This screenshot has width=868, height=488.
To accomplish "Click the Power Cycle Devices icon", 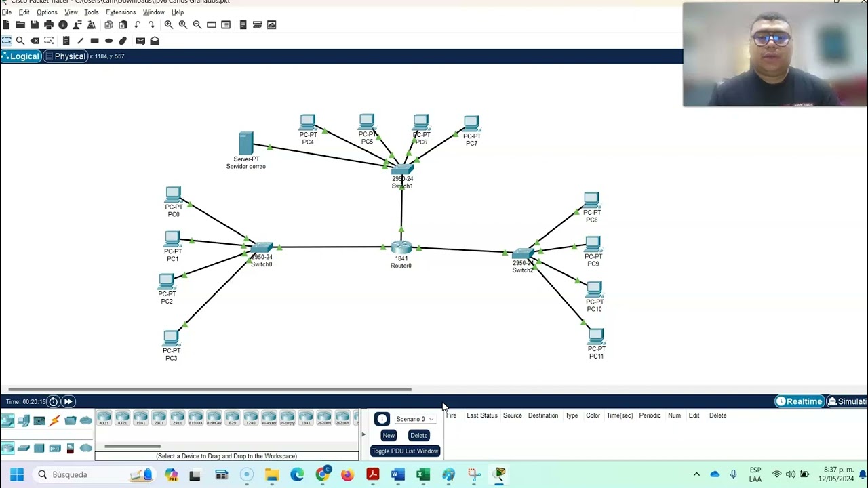I will pyautogui.click(x=54, y=402).
